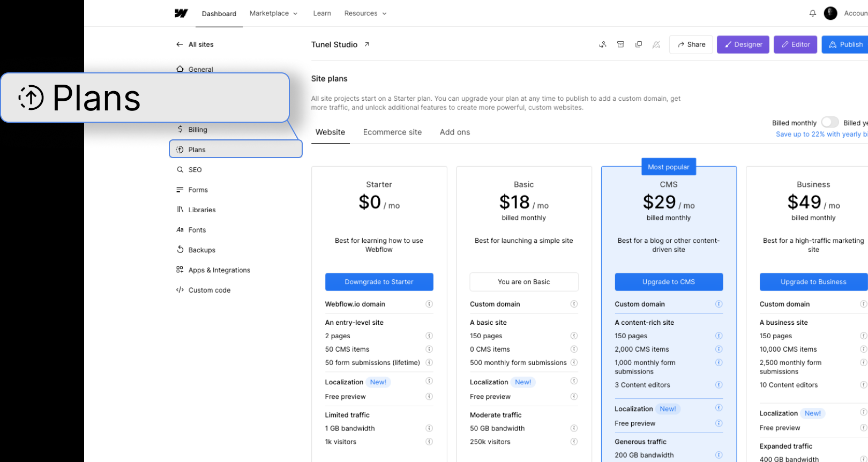Screen dimensions: 868x462
Task: Open the account avatar menu
Action: click(x=830, y=13)
